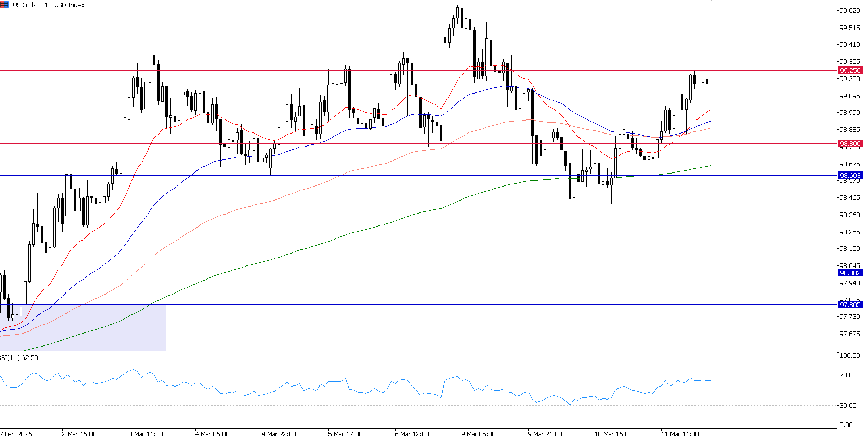868x439 pixels.
Task: Click the 9 Mar 05:00 time label
Action: coord(478,434)
